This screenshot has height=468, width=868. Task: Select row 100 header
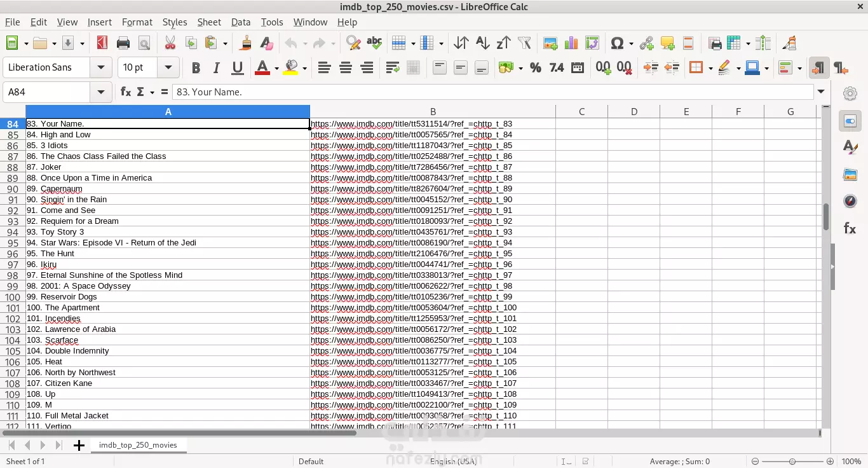pyautogui.click(x=13, y=297)
